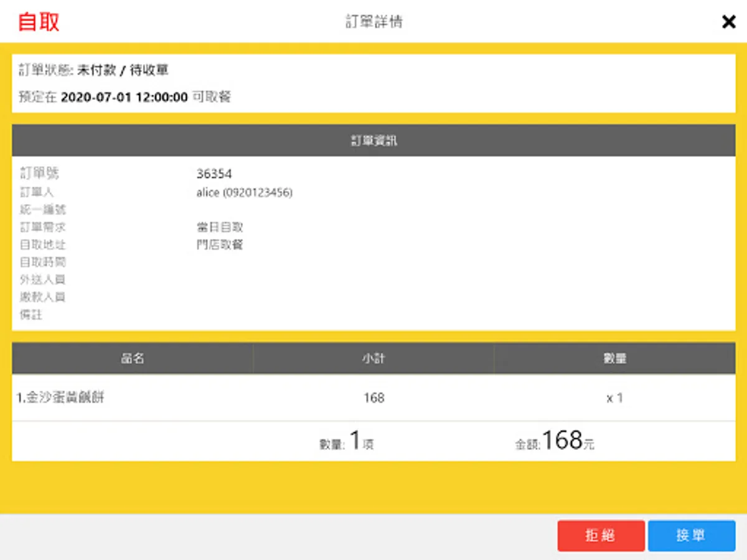Click the 數量 column header

614,359
